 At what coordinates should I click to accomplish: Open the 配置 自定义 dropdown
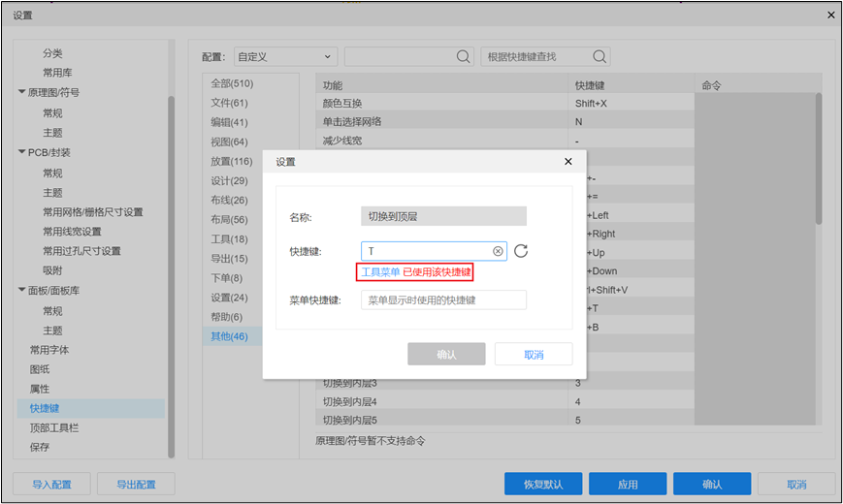(x=285, y=56)
